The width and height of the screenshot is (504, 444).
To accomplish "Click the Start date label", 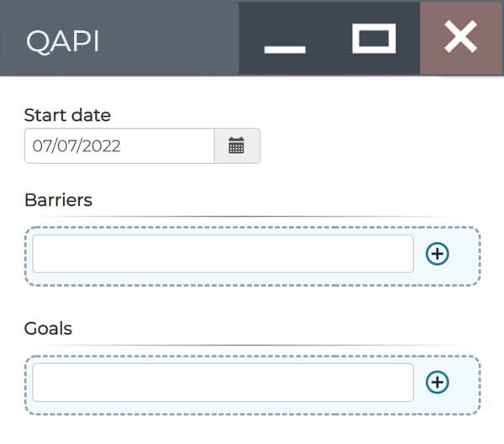I will [67, 115].
